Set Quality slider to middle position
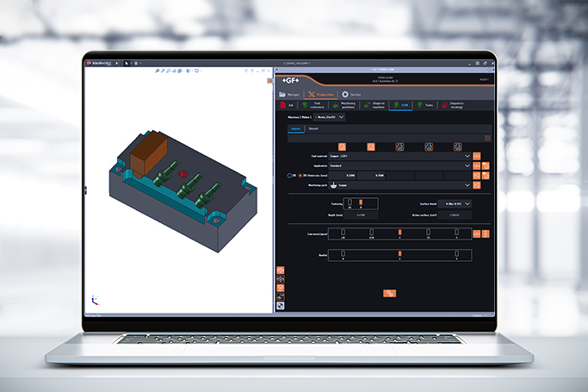Screen dimensions: 588x392 point(399,253)
